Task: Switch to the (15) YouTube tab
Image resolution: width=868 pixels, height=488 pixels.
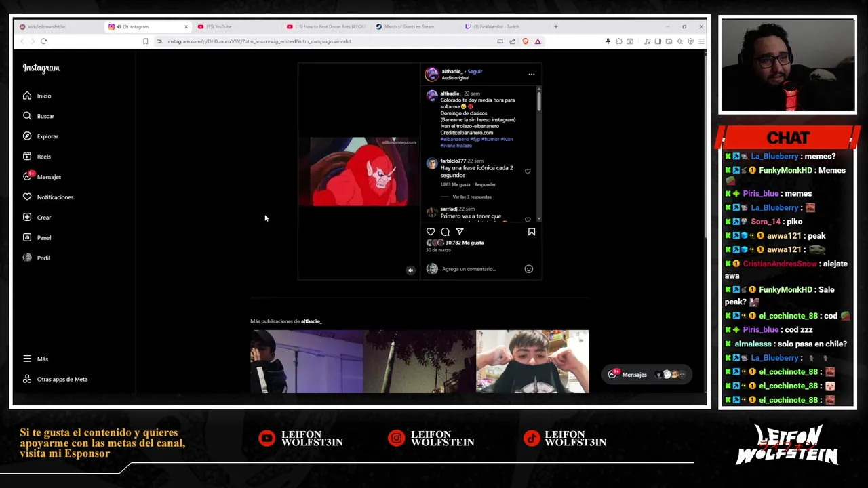Action: [237, 26]
